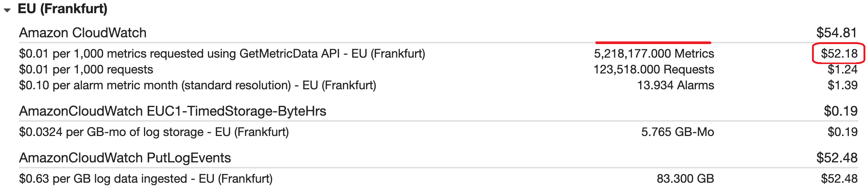Select the Amazon CloudWatch service heading

(x=83, y=33)
